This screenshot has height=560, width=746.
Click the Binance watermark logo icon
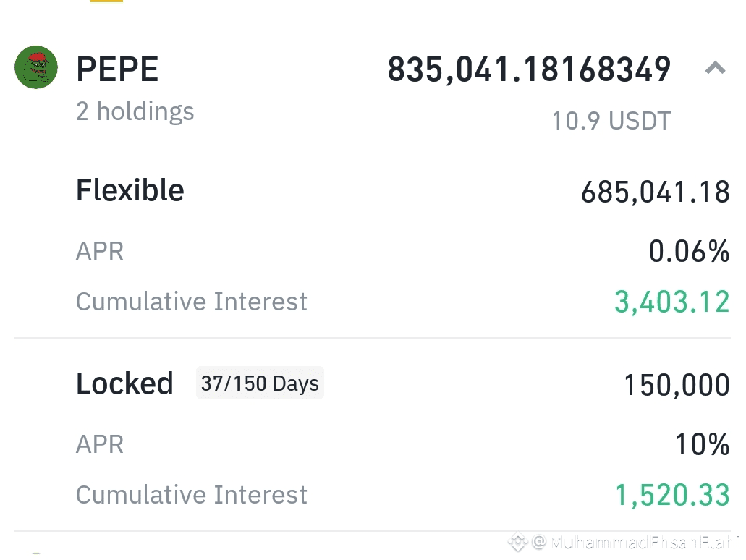pyautogui.click(x=517, y=542)
